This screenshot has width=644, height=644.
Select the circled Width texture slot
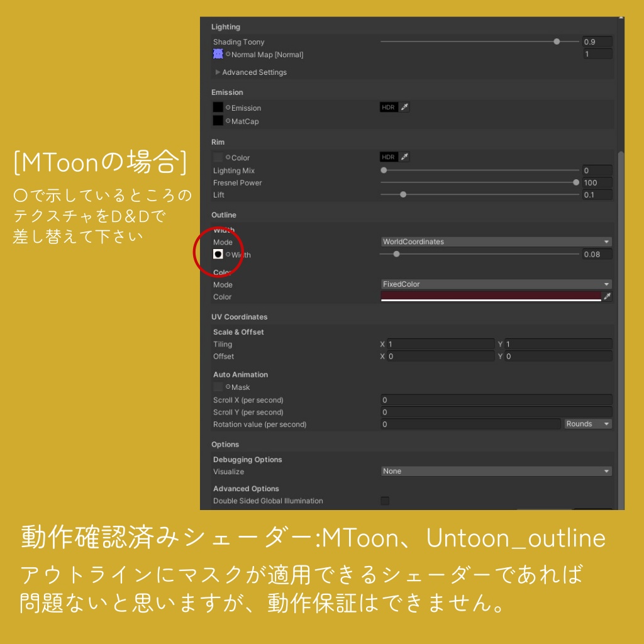[218, 254]
